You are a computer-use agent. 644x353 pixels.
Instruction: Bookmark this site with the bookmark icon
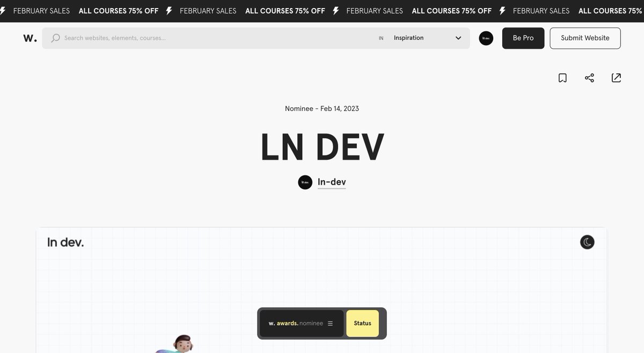562,78
